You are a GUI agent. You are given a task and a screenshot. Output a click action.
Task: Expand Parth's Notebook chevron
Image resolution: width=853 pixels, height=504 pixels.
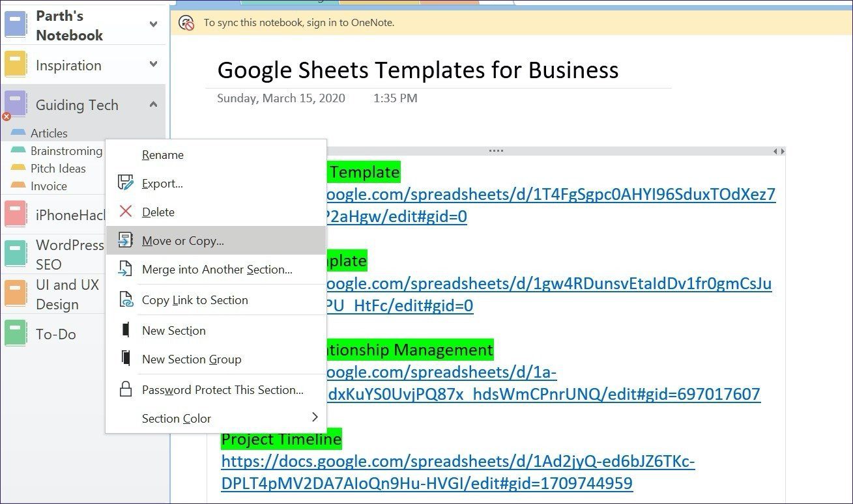coord(153,25)
